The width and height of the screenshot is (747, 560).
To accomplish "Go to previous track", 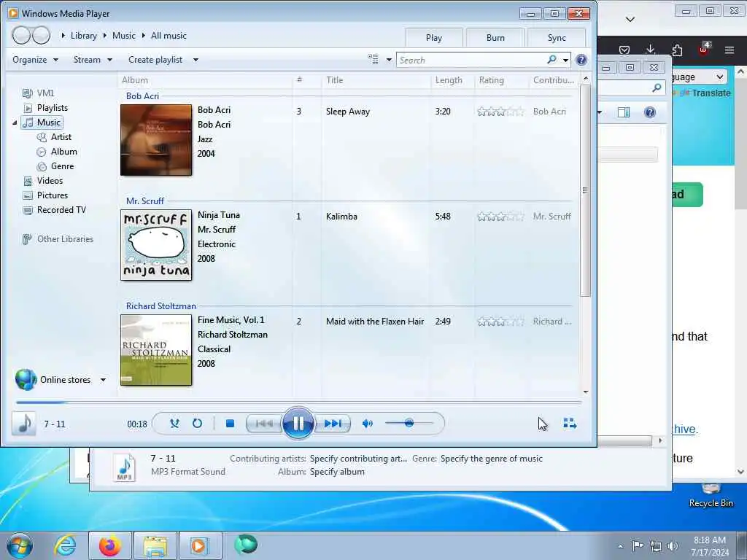I will (x=264, y=424).
